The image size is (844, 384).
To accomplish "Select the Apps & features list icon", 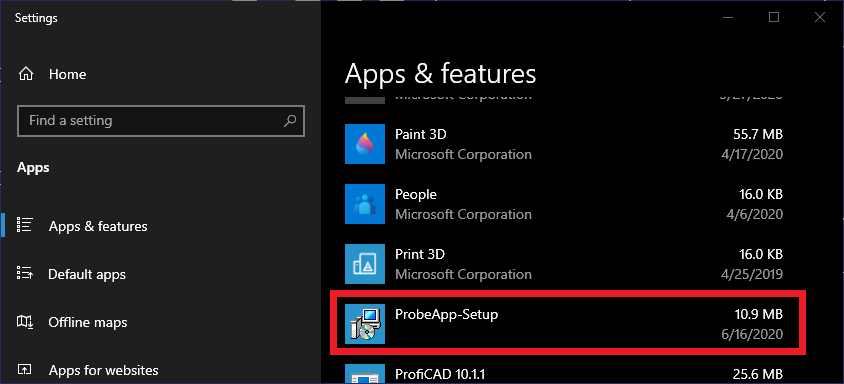I will click(25, 226).
